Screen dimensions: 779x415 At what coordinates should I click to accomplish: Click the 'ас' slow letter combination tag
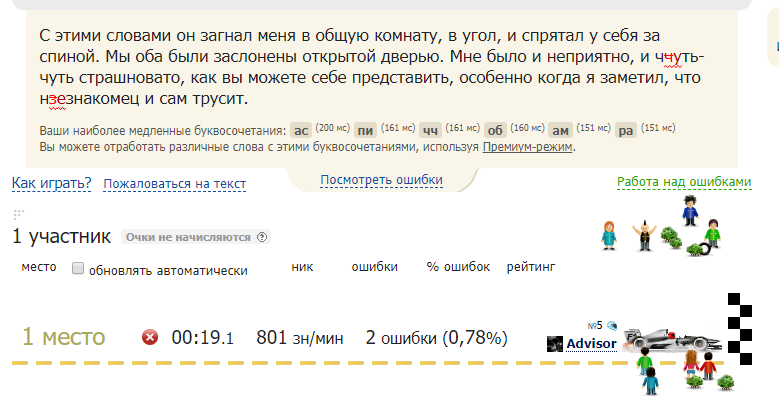[300, 130]
